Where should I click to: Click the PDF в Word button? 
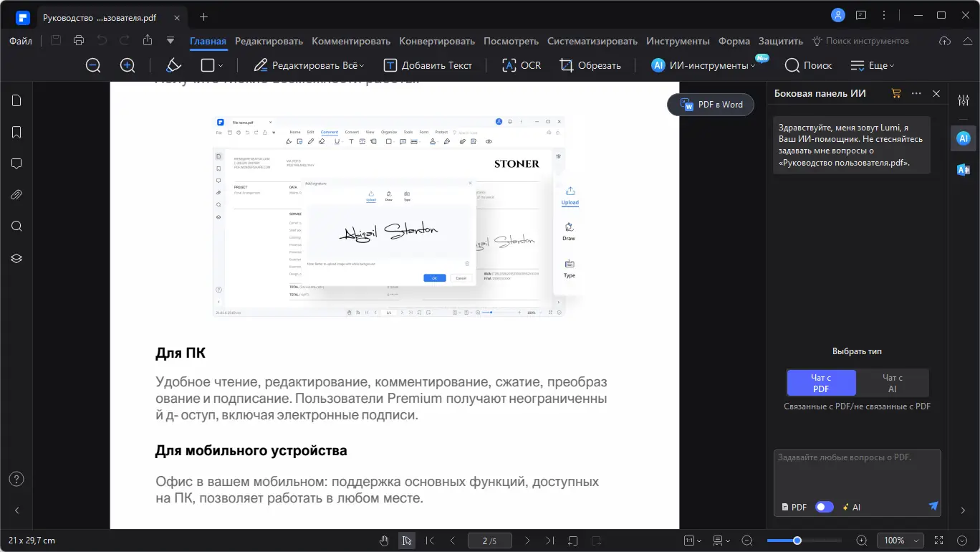tap(710, 104)
